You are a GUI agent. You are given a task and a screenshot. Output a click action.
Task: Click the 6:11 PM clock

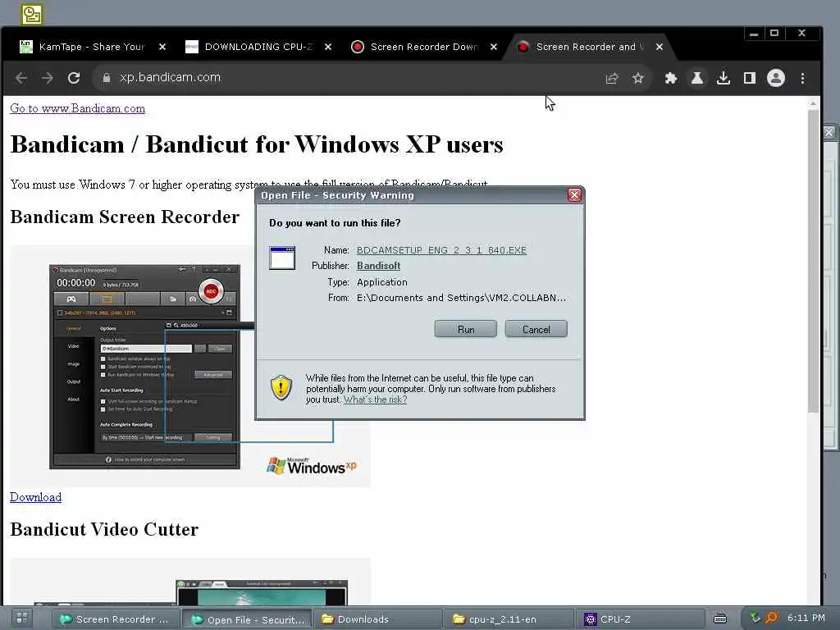coord(806,618)
